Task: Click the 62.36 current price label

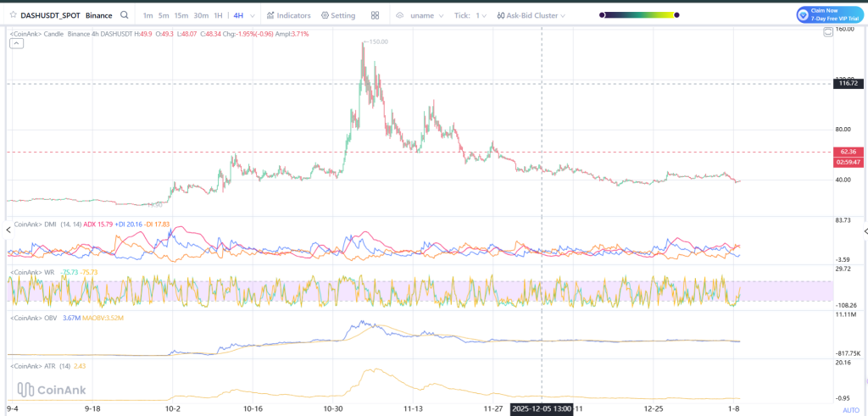Action: coord(848,152)
